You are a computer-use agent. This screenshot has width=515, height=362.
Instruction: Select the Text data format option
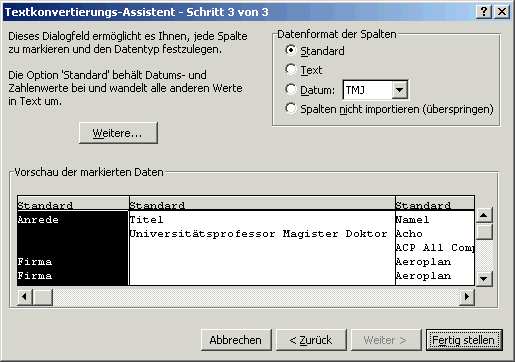click(291, 70)
